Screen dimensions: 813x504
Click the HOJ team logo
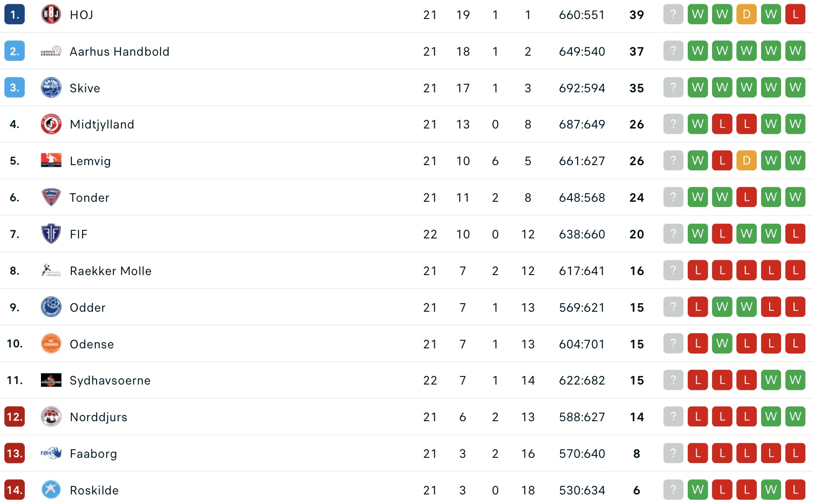[51, 15]
